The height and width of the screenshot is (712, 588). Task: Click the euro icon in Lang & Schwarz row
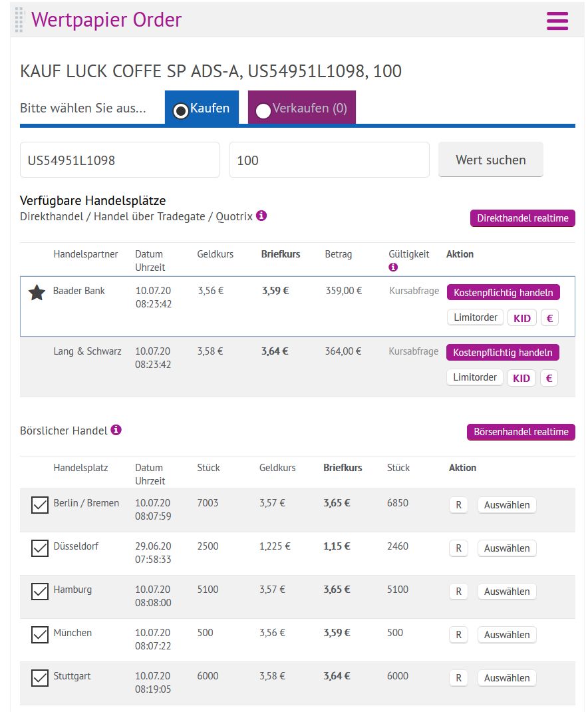(549, 378)
